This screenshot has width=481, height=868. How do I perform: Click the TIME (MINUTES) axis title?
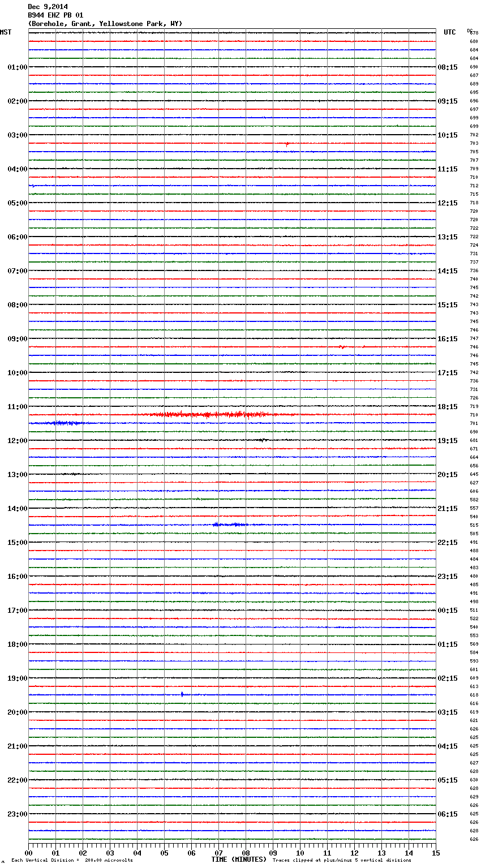tap(239, 860)
